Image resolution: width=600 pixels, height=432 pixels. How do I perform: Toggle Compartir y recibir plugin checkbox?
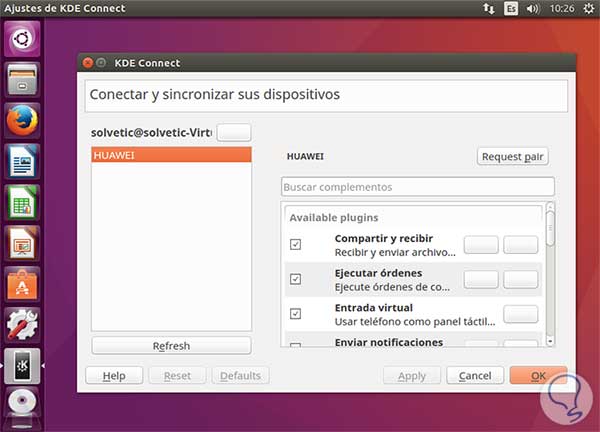(295, 244)
